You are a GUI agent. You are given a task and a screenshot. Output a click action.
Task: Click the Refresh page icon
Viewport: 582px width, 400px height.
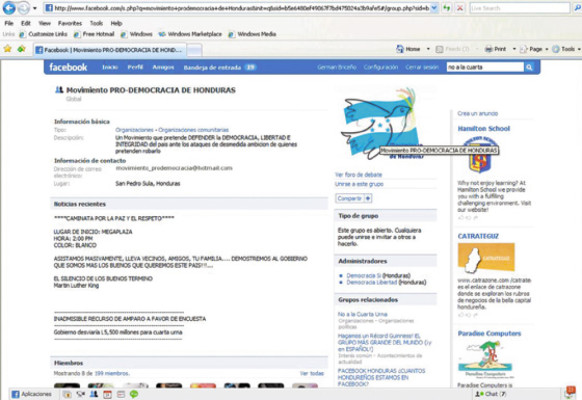[x=447, y=8]
